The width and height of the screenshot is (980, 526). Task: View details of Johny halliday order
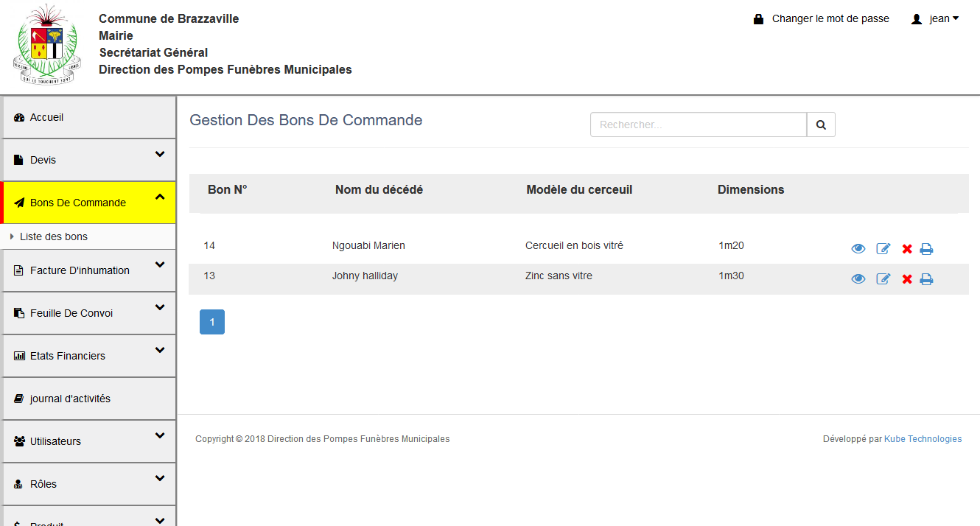858,279
